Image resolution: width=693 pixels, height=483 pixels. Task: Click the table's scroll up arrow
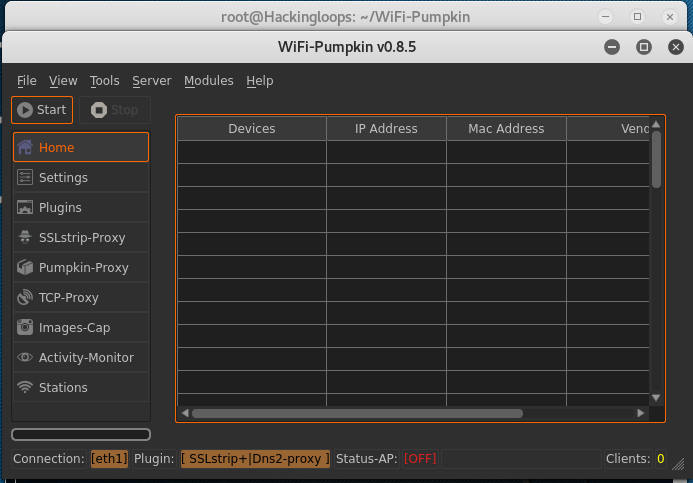(656, 124)
